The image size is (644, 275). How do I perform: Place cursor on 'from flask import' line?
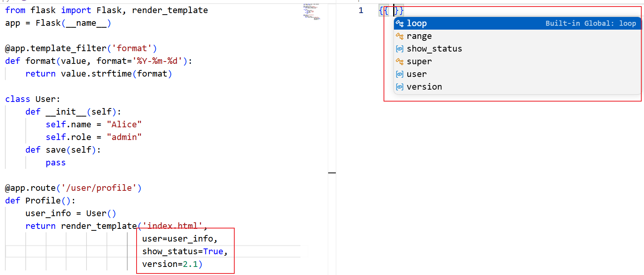pyautogui.click(x=107, y=10)
